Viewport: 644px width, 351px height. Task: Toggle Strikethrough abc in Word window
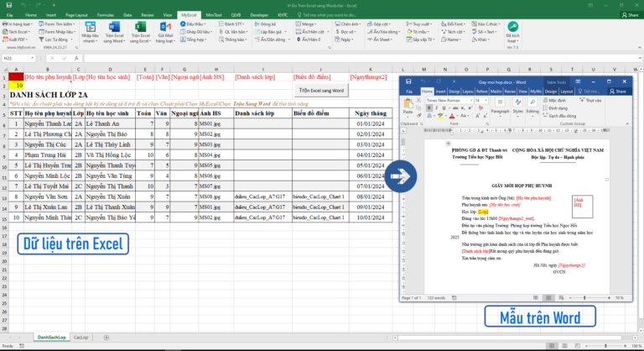[454, 108]
